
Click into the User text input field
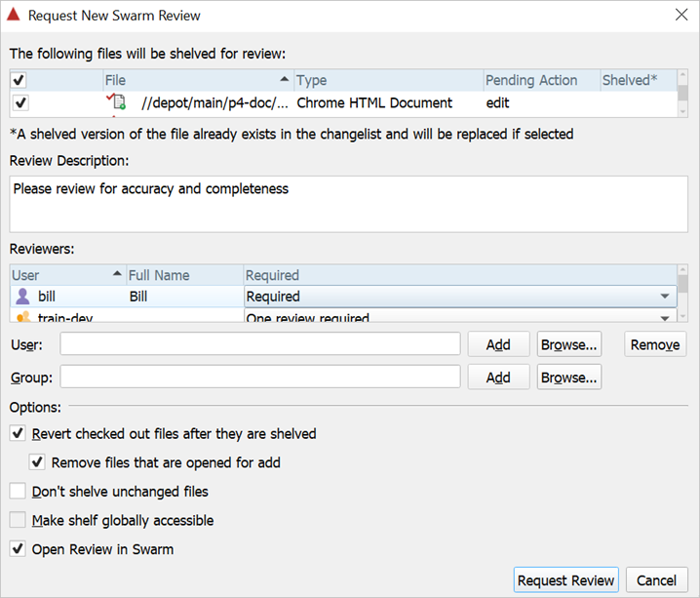pyautogui.click(x=259, y=344)
